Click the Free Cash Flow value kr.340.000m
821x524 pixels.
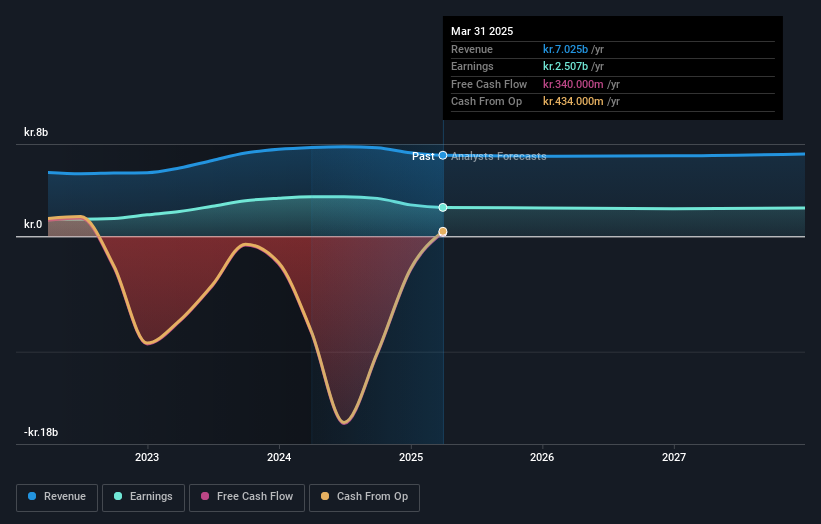(x=573, y=84)
